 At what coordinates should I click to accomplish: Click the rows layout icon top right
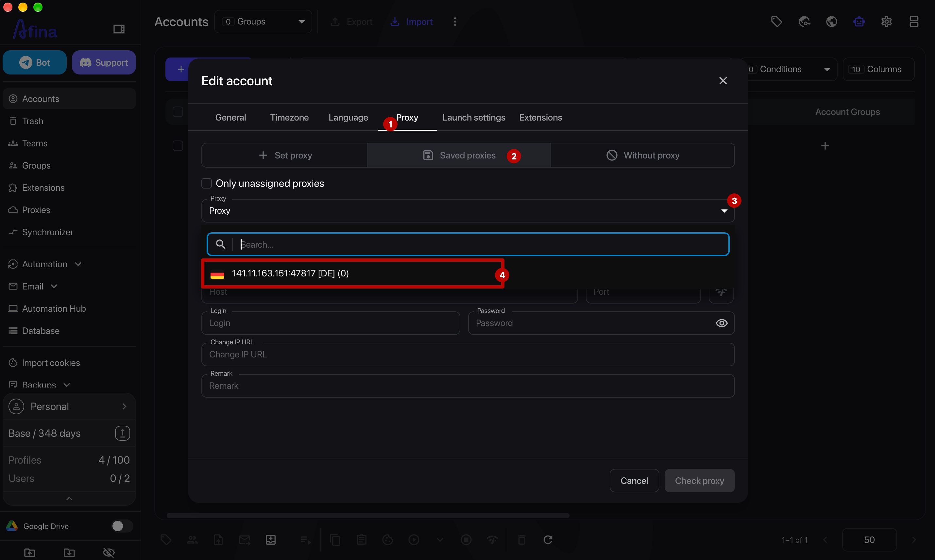[913, 22]
